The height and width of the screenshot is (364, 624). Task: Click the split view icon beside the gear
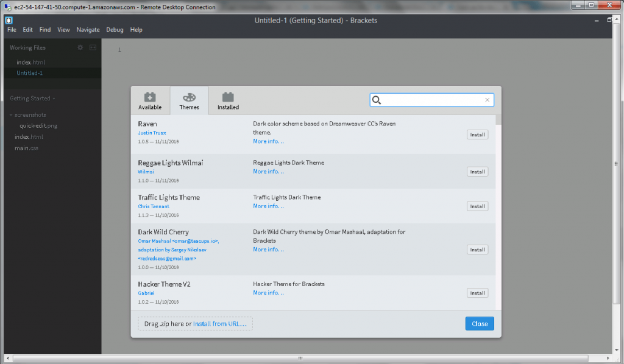(x=93, y=47)
